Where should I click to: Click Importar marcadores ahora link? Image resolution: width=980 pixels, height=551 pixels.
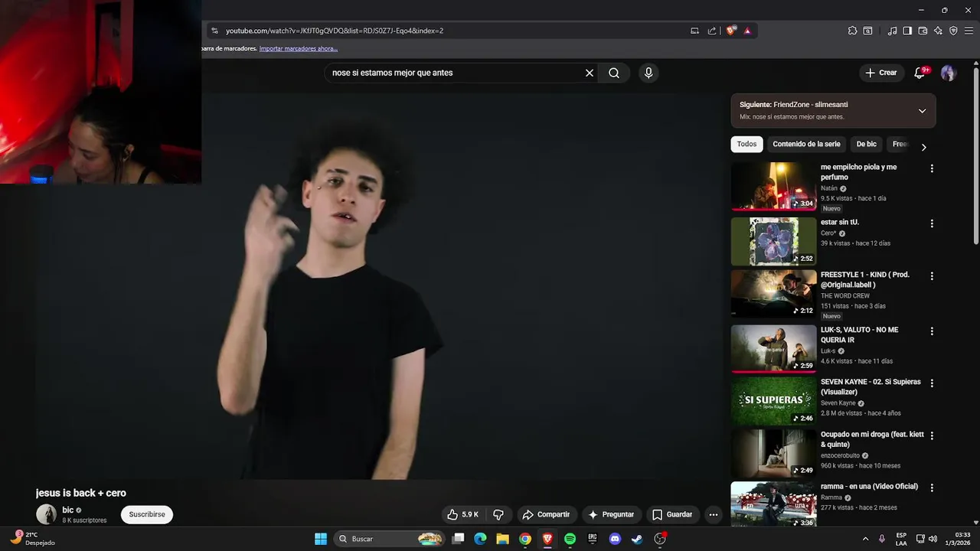click(x=299, y=48)
